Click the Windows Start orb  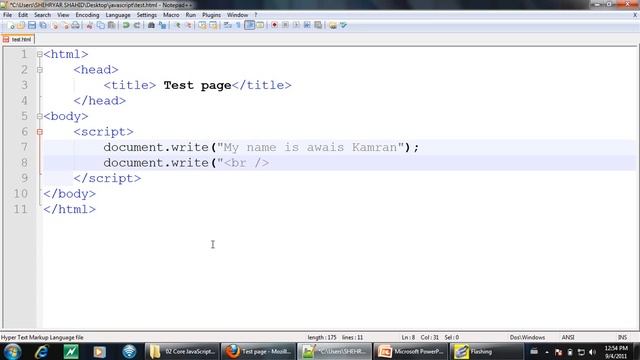coord(12,351)
